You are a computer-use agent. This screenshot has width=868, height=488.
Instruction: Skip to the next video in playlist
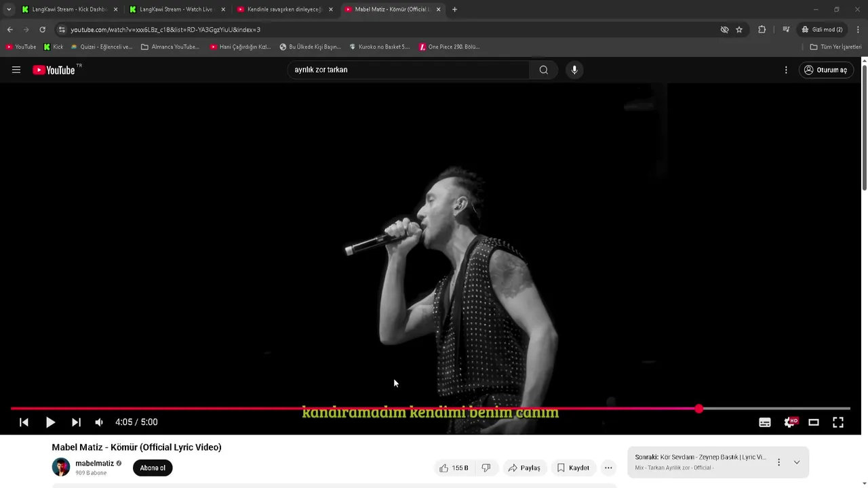tap(76, 422)
